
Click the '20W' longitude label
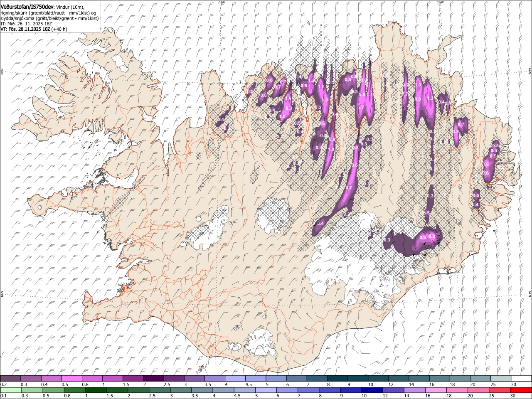tap(221, 2)
